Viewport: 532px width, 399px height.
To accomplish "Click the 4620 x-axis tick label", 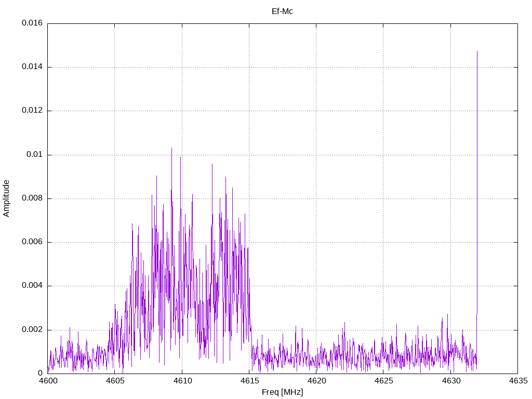I will 316,381.
